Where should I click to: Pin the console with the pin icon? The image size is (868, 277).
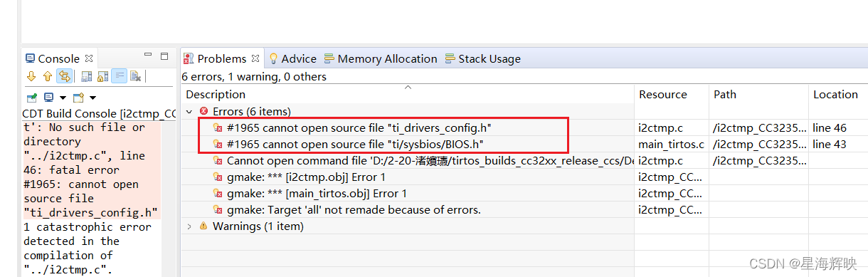31,97
